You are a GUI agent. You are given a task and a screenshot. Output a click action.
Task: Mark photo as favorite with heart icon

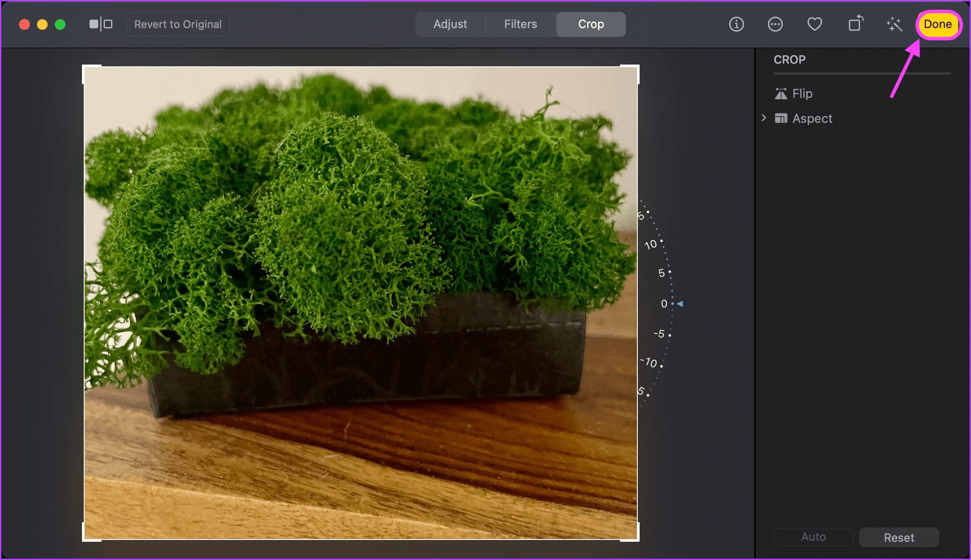click(x=815, y=24)
